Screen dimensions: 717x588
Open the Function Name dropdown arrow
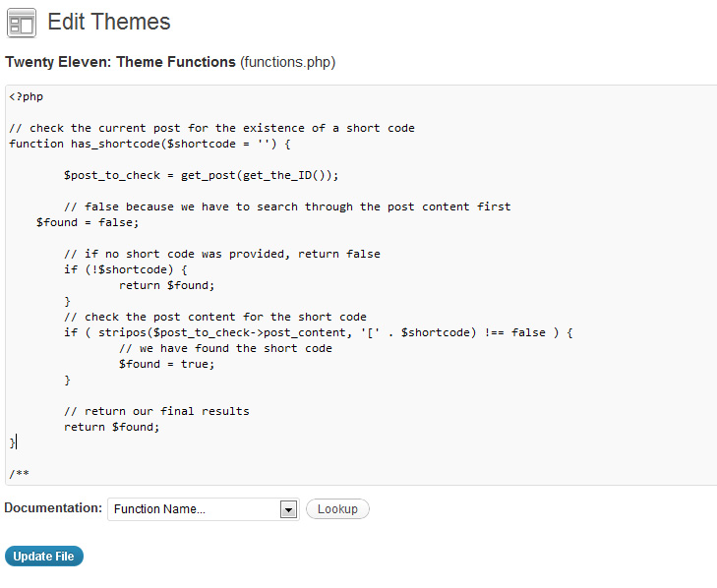(x=288, y=509)
